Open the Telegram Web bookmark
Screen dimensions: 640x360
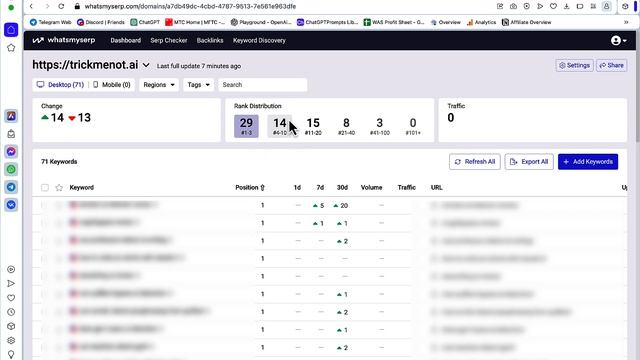pyautogui.click(x=51, y=22)
